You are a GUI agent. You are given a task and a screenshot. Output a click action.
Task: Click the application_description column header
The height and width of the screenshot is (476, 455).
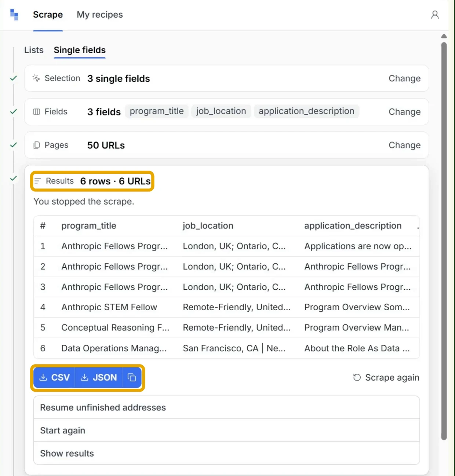click(353, 226)
